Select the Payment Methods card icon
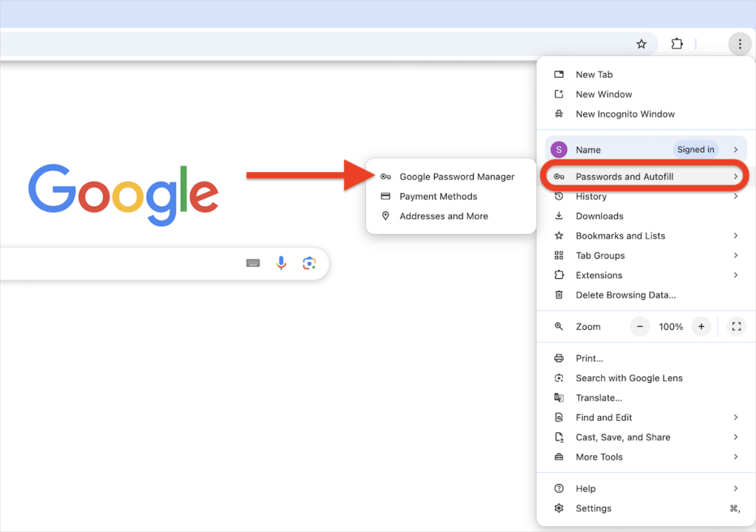The height and width of the screenshot is (532, 756). [385, 196]
